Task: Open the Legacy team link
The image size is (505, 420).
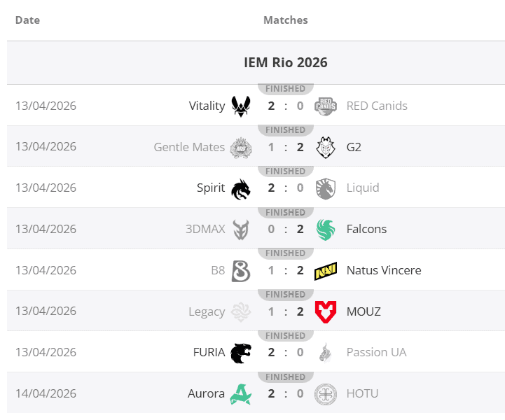Action: pyautogui.click(x=207, y=311)
